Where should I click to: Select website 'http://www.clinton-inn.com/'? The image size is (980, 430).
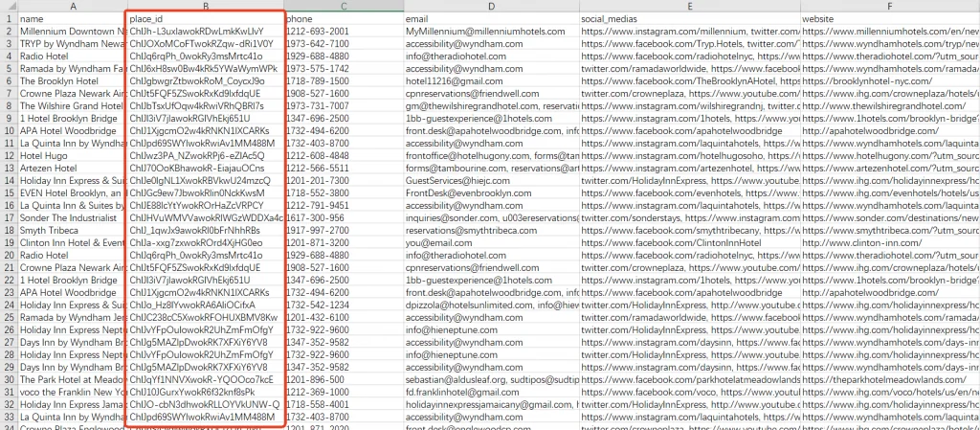click(x=890, y=242)
